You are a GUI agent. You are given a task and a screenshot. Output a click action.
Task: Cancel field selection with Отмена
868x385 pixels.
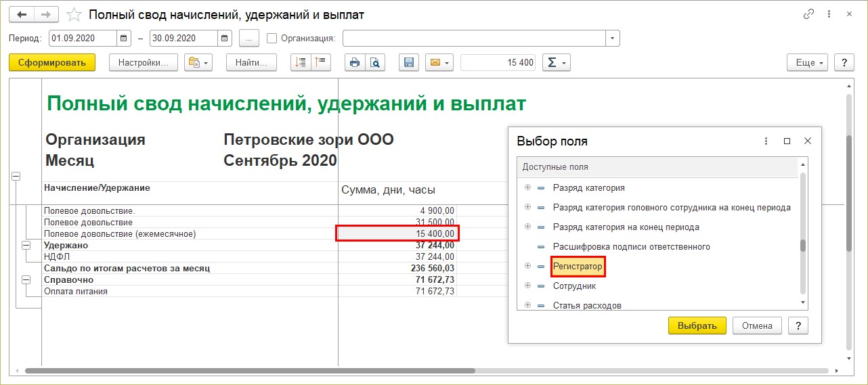(757, 325)
